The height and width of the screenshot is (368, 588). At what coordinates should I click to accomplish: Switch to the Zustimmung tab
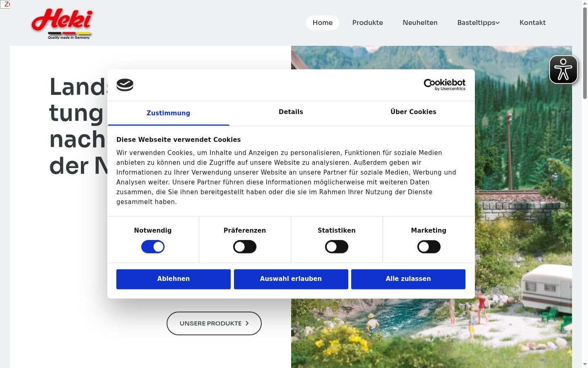(x=168, y=113)
